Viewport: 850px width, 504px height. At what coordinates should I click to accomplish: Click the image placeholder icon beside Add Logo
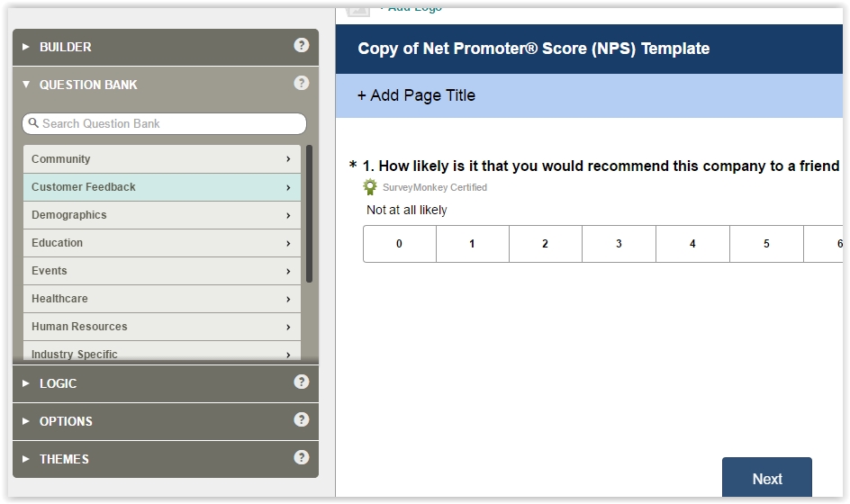[358, 9]
